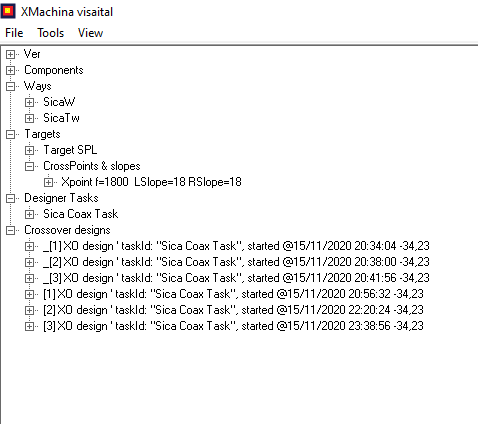Viewport: 478px width, 424px height.
Task: Expand the Target SPL node
Action: (30, 150)
